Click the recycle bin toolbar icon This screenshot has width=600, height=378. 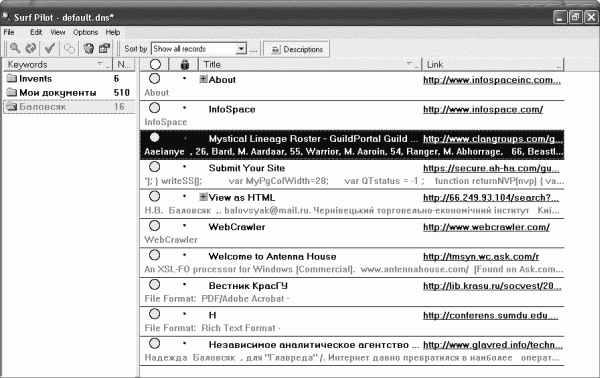click(89, 49)
